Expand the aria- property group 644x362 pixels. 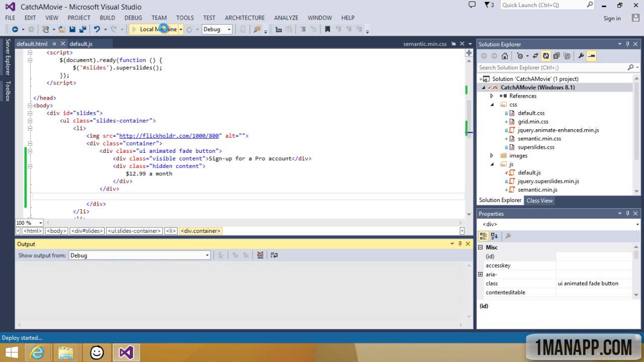[480, 275]
